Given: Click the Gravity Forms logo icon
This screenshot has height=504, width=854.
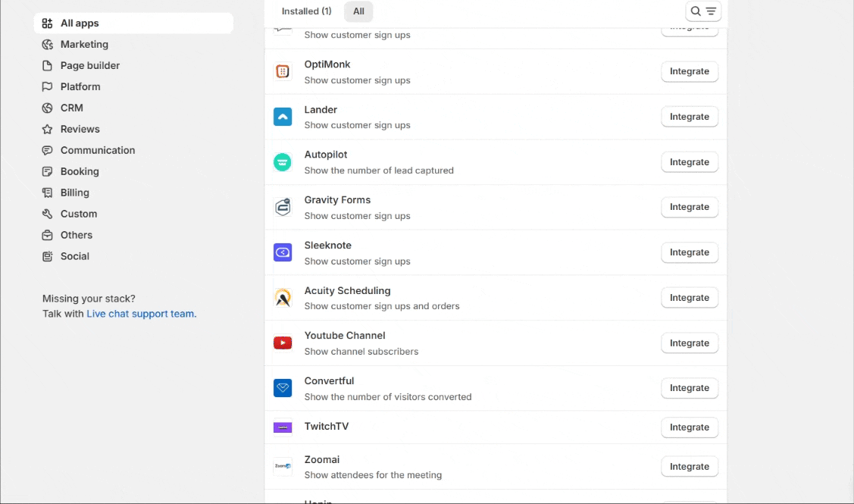Looking at the screenshot, I should pos(283,207).
